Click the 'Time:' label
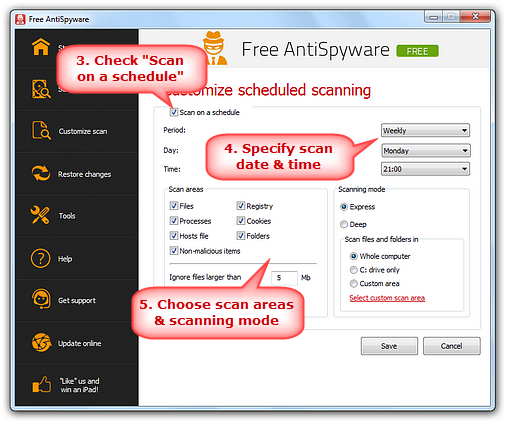Viewport: 505px width, 421px height. click(172, 169)
